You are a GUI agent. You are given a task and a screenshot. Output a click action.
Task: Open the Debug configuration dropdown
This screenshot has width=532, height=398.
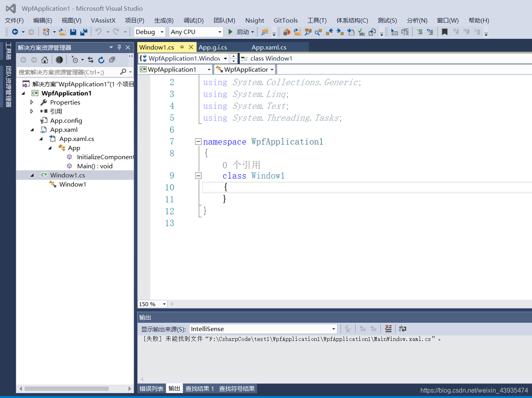click(x=150, y=32)
